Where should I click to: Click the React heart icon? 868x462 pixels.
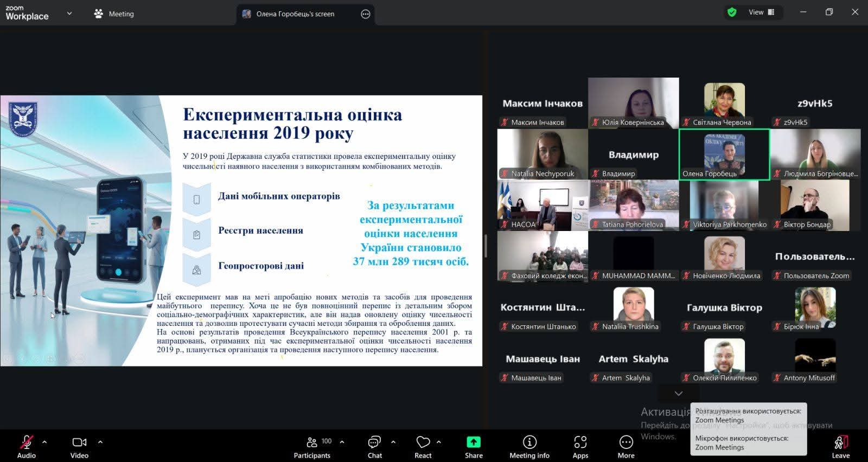point(423,447)
